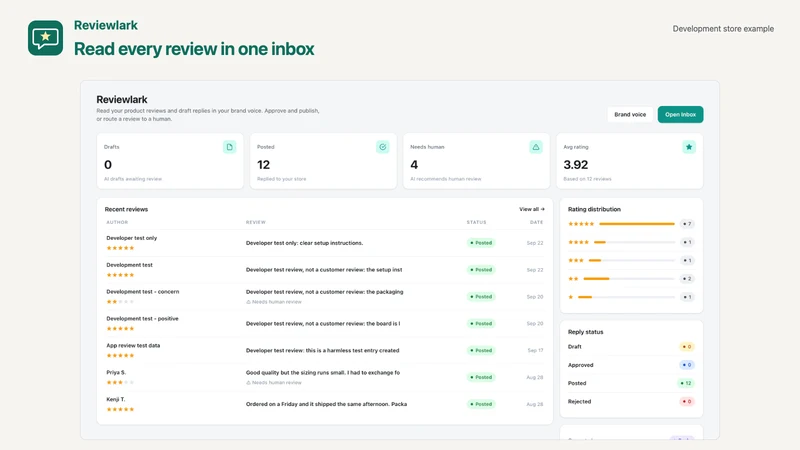Click the Posted card checkmark icon
The height and width of the screenshot is (450, 800).
pyautogui.click(x=383, y=147)
